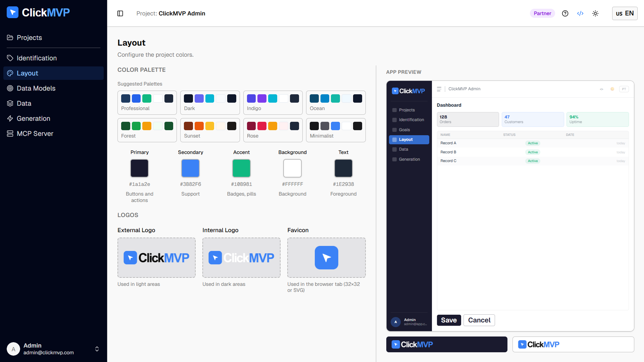Click the Record A row name

tap(448, 143)
